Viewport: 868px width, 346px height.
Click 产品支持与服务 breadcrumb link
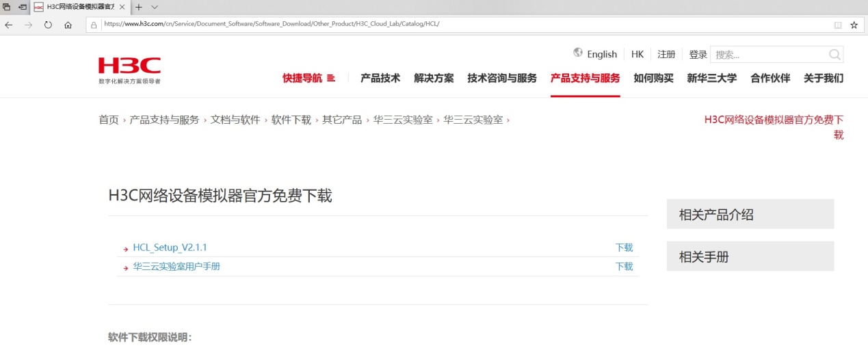(x=164, y=120)
